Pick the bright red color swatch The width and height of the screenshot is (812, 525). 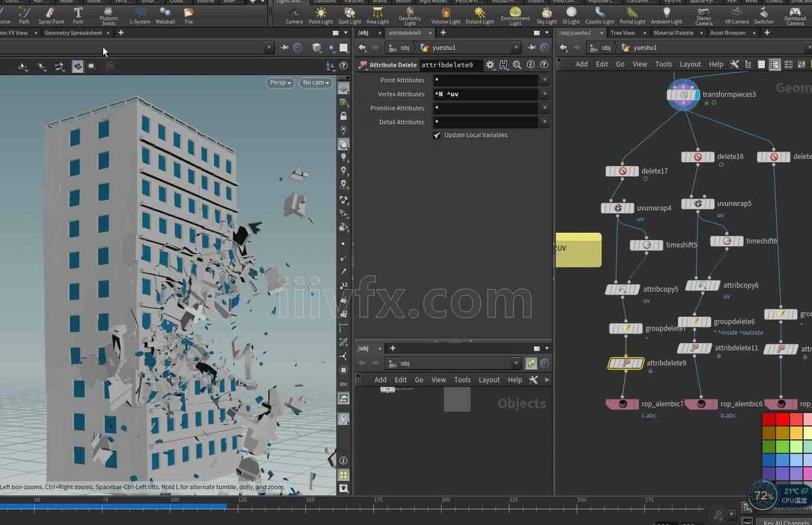coord(783,420)
